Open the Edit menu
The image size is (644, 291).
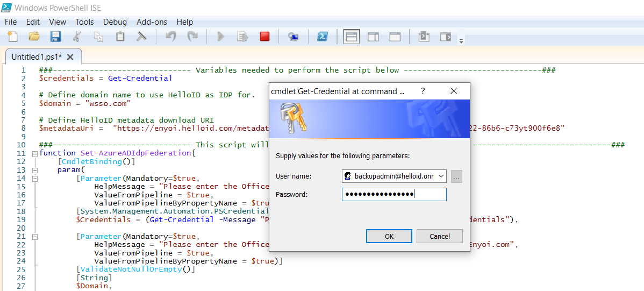point(33,22)
